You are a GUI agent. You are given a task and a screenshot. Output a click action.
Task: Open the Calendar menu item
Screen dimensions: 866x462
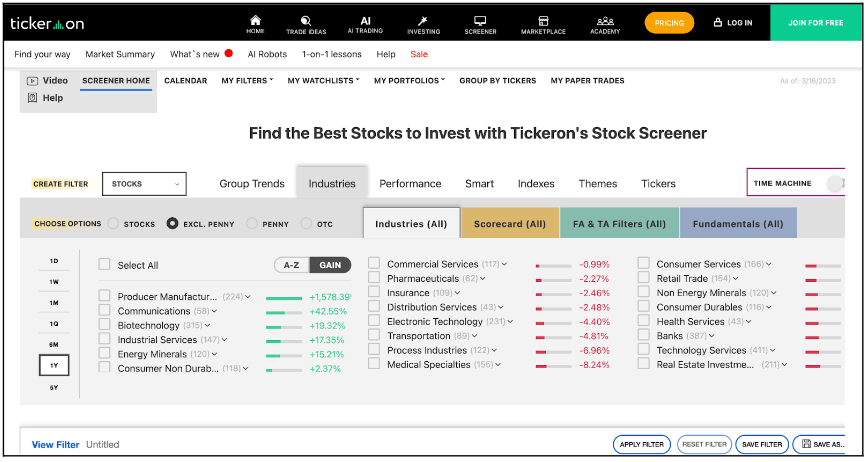click(186, 81)
